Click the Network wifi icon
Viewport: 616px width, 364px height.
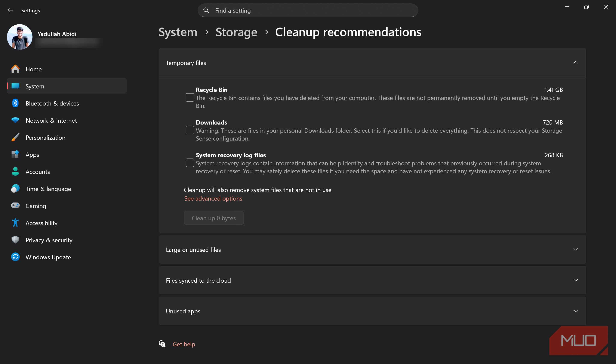(15, 120)
